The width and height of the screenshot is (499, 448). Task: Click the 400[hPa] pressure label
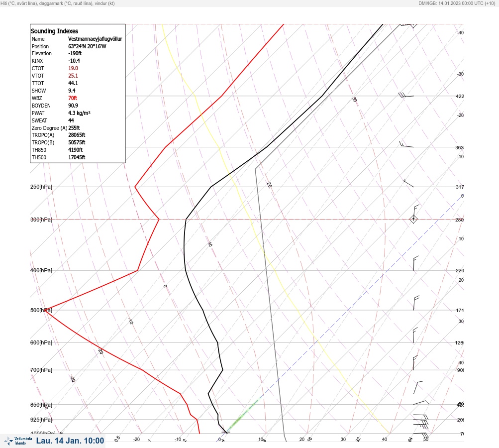[x=41, y=270]
